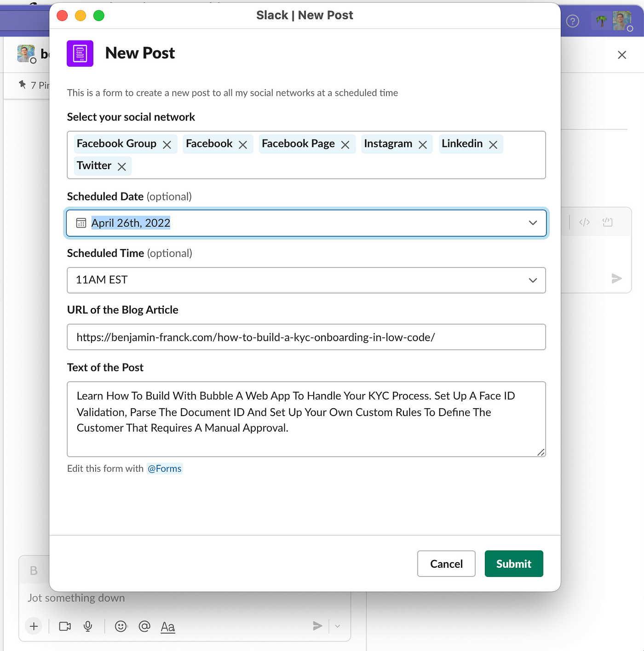Open Slack help question mark icon
The height and width of the screenshot is (651, 644).
pos(573,21)
